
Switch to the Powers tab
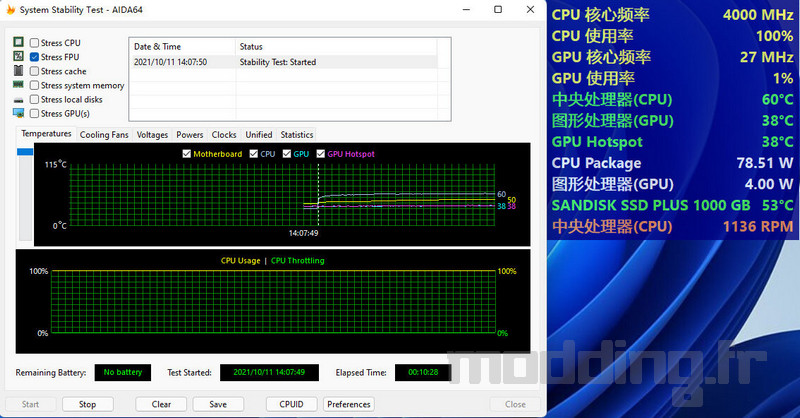[190, 135]
